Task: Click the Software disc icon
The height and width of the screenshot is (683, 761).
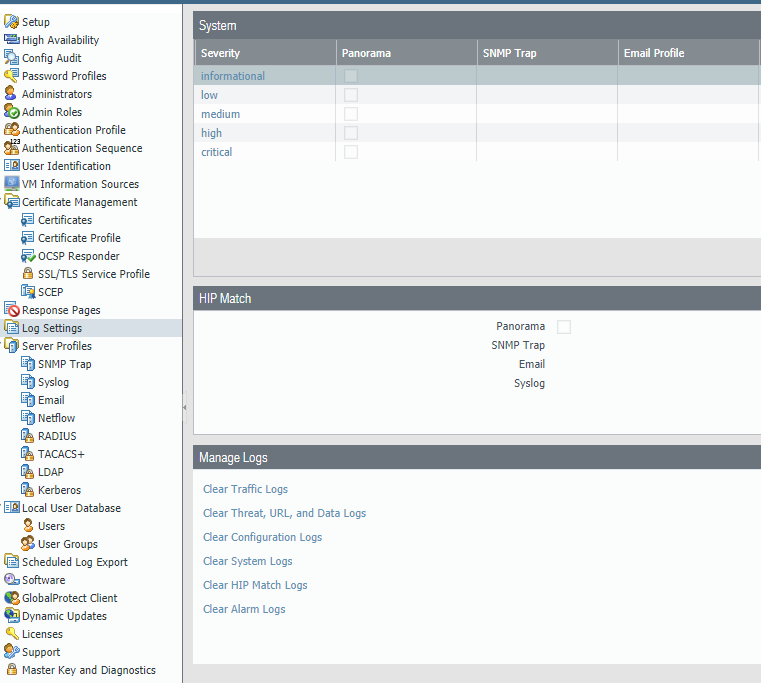Action: pyautogui.click(x=12, y=580)
